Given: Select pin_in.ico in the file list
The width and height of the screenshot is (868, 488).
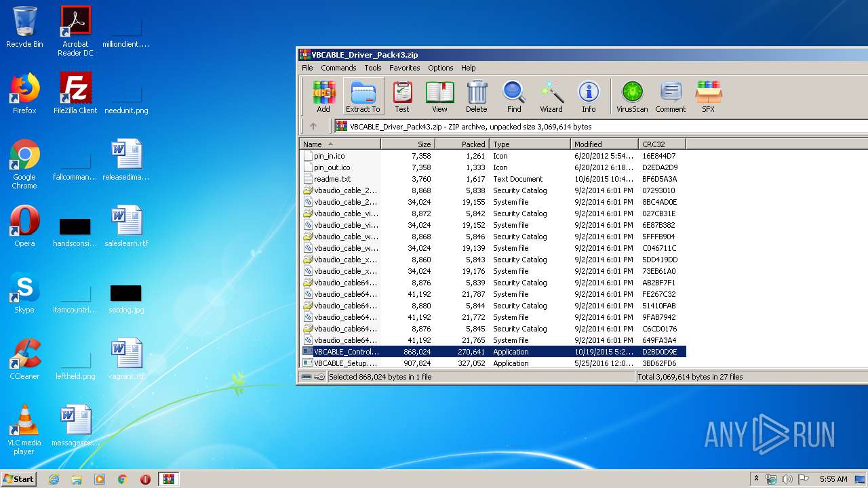Looking at the screenshot, I should pos(493,156).
